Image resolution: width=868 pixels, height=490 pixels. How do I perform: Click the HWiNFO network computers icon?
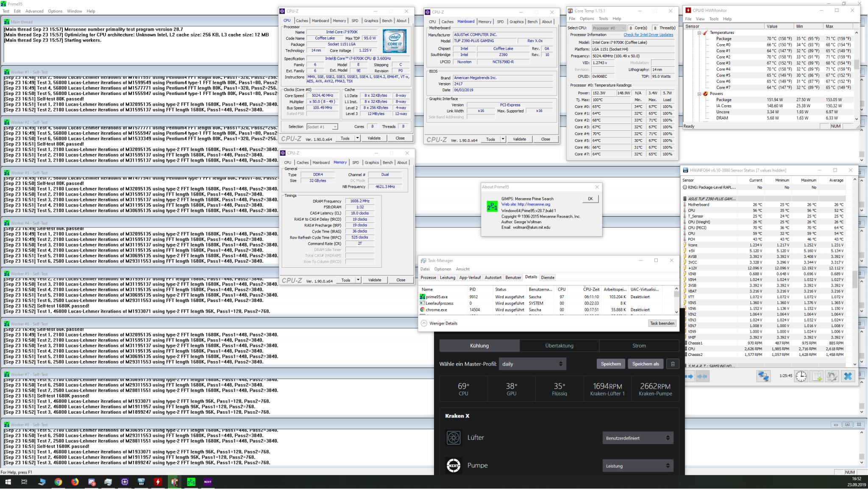[763, 377]
